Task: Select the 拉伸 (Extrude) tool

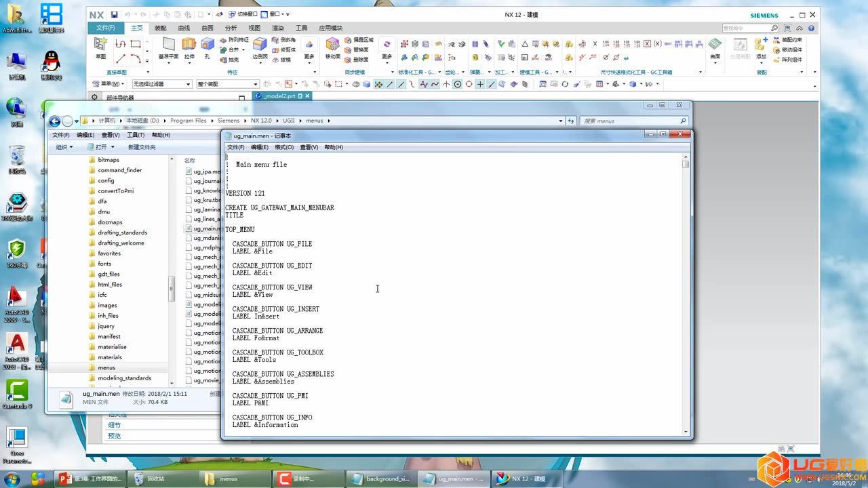Action: coord(189,47)
